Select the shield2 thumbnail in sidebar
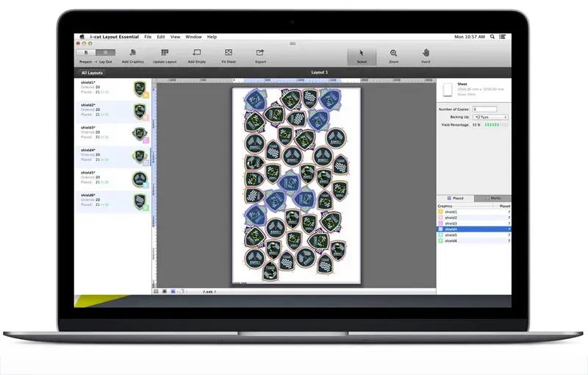The width and height of the screenshot is (588, 375). [139, 111]
